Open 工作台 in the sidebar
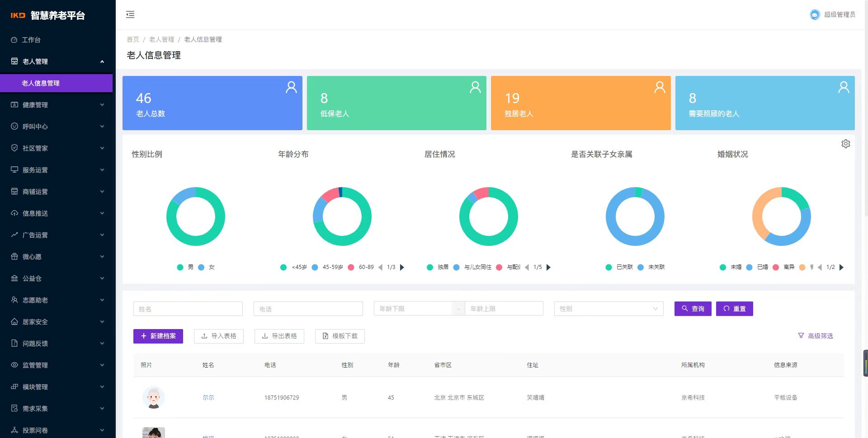868x438 pixels. [x=31, y=40]
